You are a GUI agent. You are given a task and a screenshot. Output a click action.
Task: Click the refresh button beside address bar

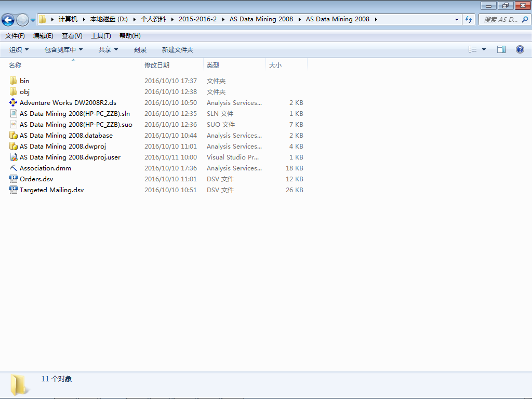coord(469,19)
